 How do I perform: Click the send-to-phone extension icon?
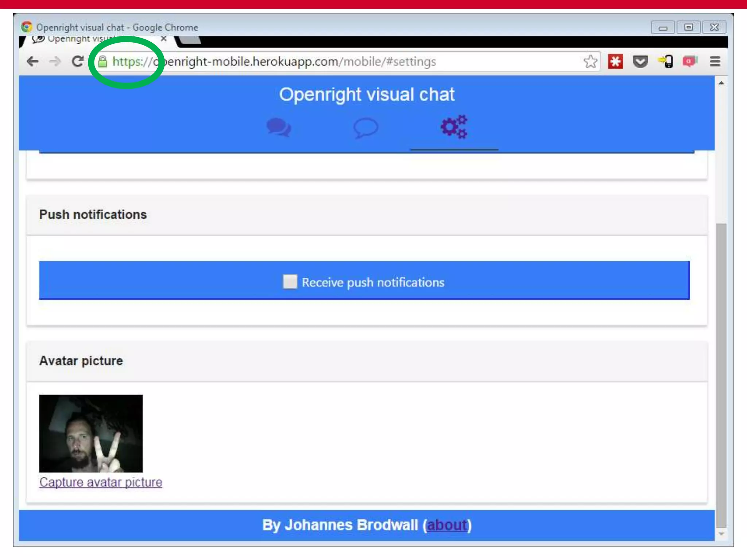666,62
